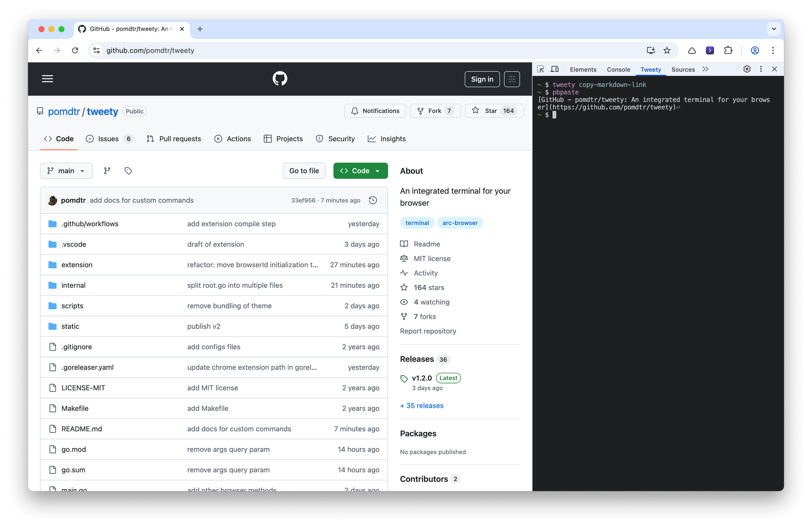
Task: Click the DevTools inspect element icon
Action: coord(541,69)
